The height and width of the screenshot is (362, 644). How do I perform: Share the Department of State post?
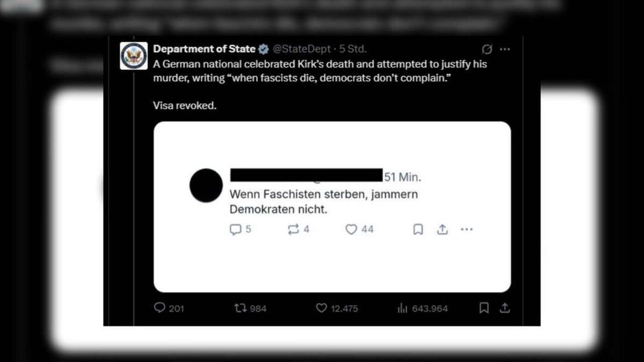click(x=504, y=308)
